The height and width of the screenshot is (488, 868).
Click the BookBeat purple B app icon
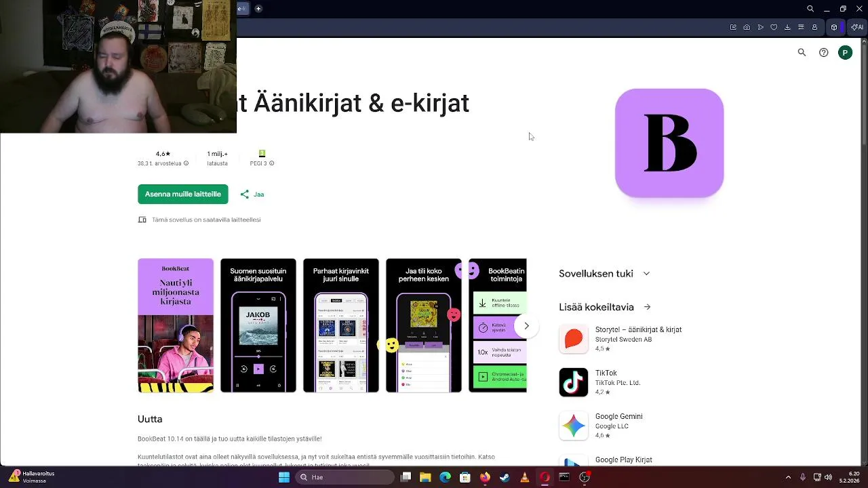tap(669, 143)
